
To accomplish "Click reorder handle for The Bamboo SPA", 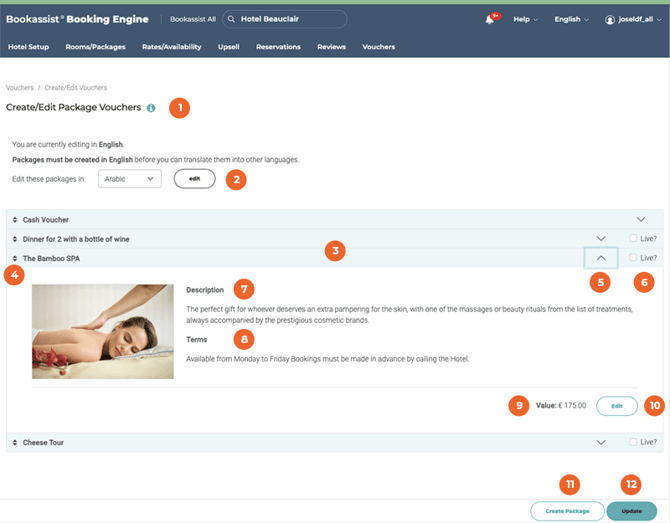I will [15, 259].
